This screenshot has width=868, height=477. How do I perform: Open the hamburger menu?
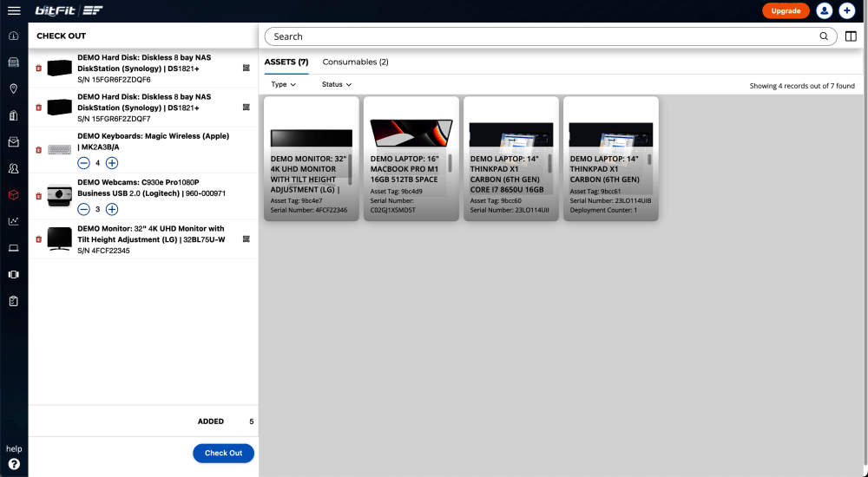(x=14, y=10)
